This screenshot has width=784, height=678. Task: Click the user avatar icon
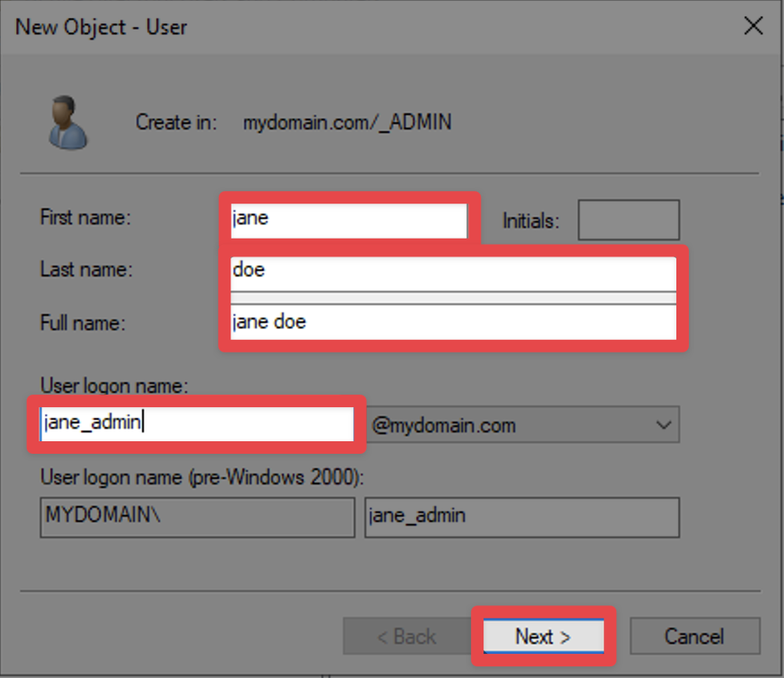pyautogui.click(x=67, y=123)
